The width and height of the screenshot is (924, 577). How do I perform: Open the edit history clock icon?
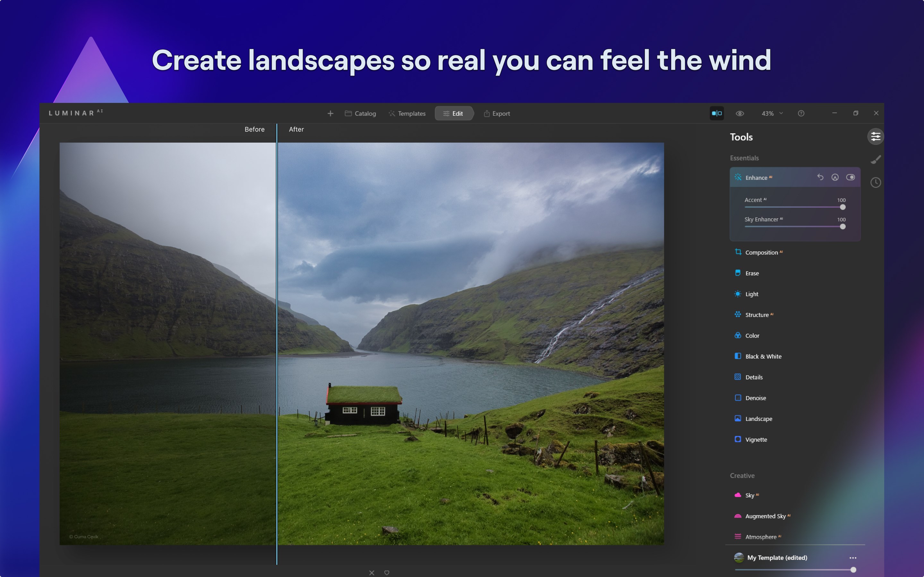click(876, 182)
